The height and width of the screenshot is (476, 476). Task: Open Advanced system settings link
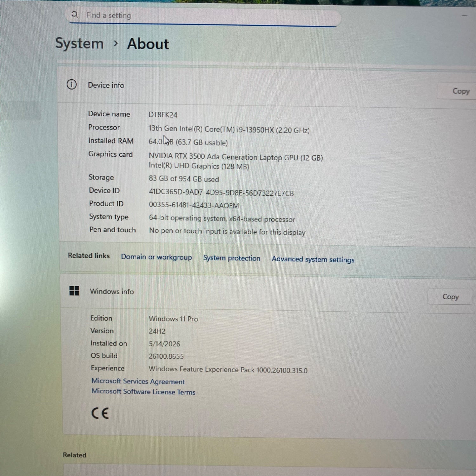point(313,259)
